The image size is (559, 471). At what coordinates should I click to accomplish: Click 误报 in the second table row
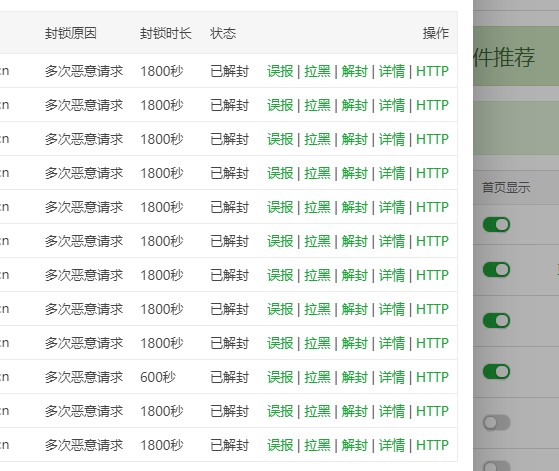pyautogui.click(x=280, y=105)
